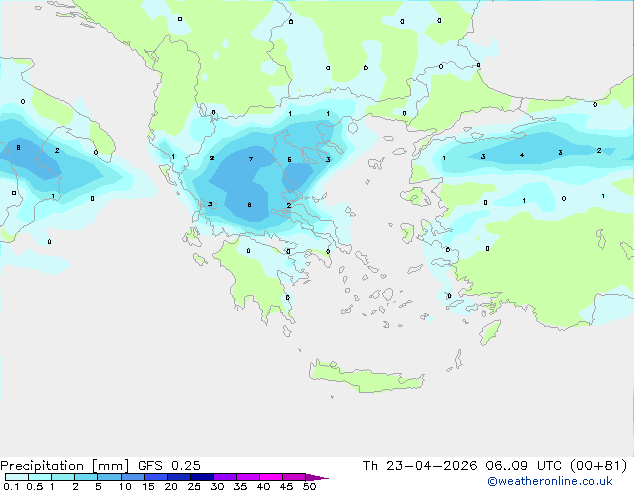This screenshot has width=634, height=490.
Task: Click the date 'Th 23-04-2026'
Action: (420, 466)
